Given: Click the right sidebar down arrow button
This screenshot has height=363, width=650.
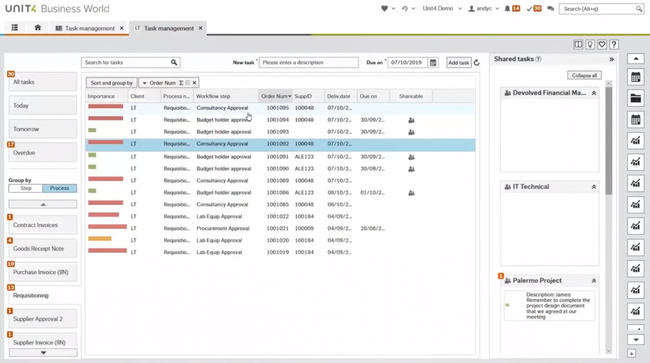Looking at the screenshot, I should point(635,340).
